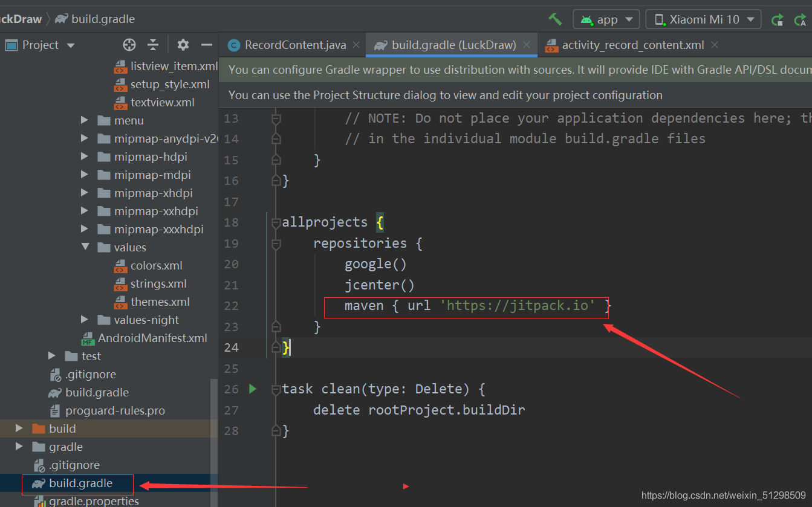Viewport: 812px width, 507px height.
Task: Collapse the values folder
Action: [85, 247]
